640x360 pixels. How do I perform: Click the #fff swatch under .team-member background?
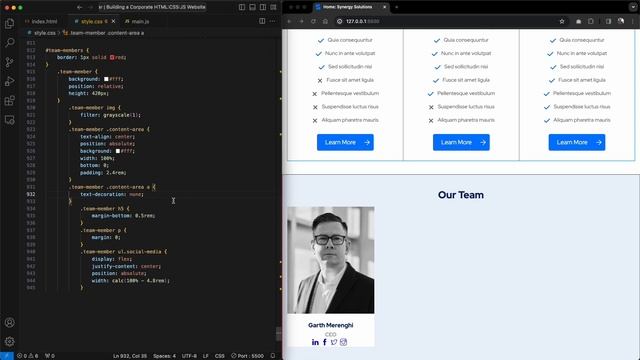(x=106, y=79)
